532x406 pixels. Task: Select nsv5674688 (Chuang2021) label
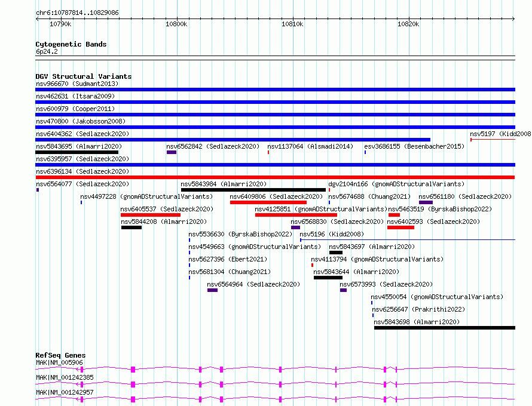(369, 196)
